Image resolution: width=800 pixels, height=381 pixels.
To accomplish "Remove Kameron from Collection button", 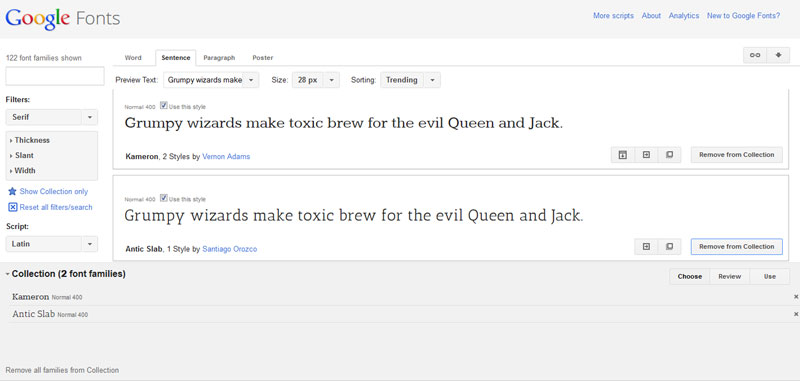I will 737,155.
